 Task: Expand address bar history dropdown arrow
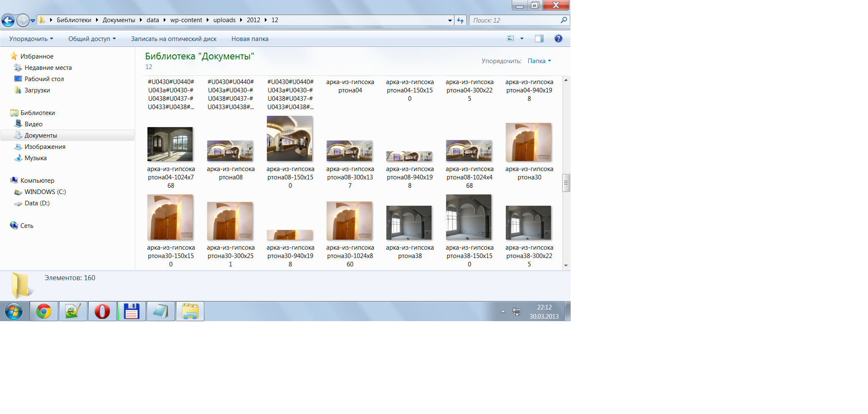450,20
